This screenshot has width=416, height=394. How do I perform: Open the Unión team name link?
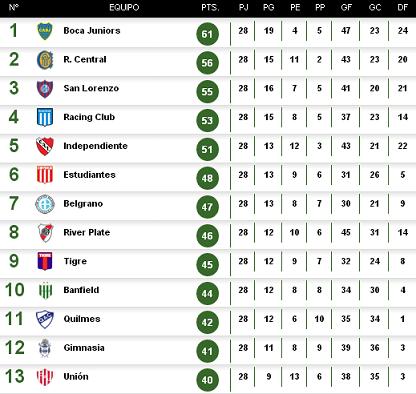click(x=76, y=377)
